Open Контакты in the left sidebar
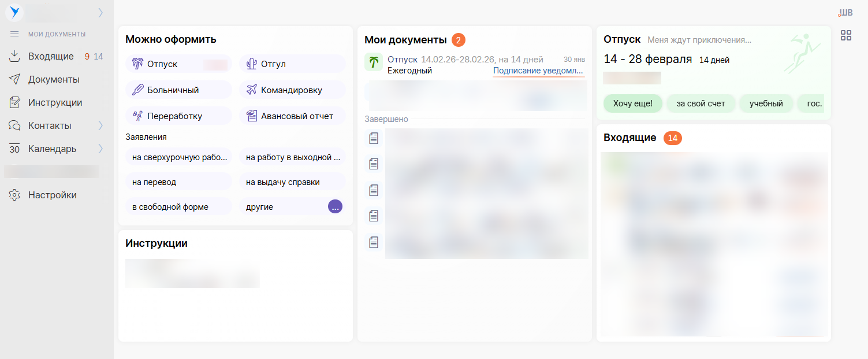Viewport: 868px width, 359px height. point(50,125)
